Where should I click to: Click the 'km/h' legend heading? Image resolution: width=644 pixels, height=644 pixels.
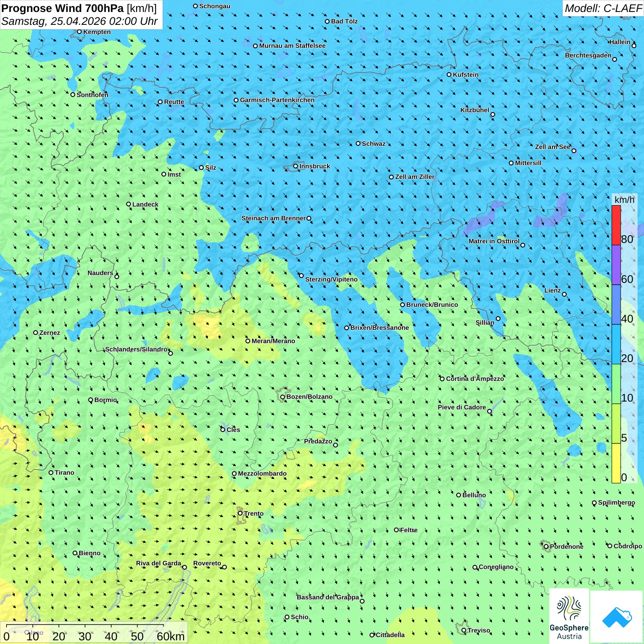[x=624, y=199]
